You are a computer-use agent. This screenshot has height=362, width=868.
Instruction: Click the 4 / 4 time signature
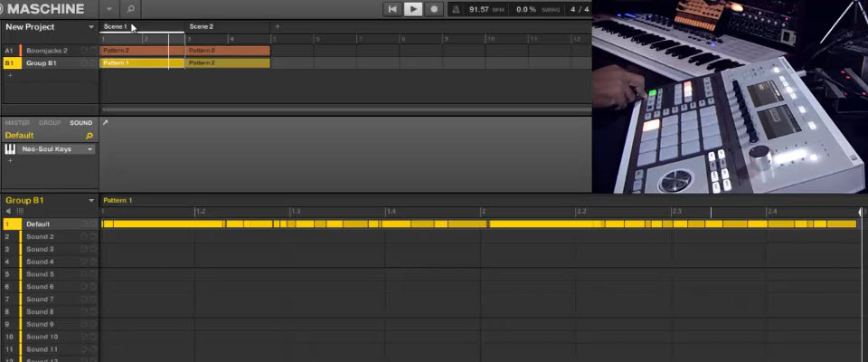coord(580,9)
